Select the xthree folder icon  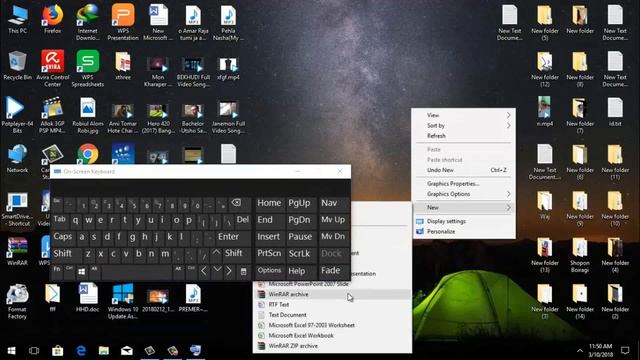click(123, 66)
